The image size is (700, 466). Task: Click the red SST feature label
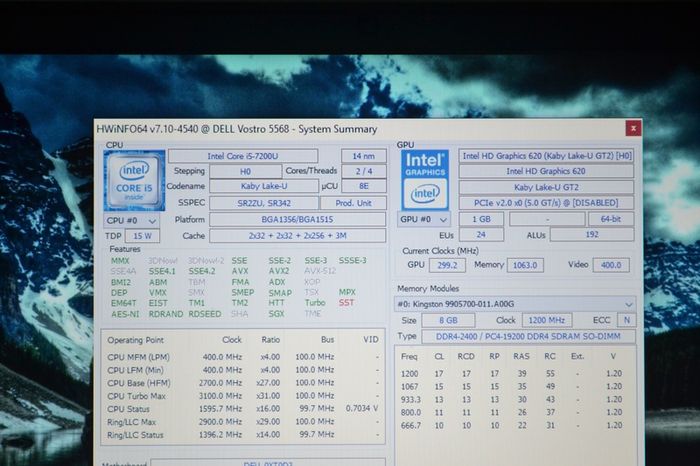click(346, 303)
